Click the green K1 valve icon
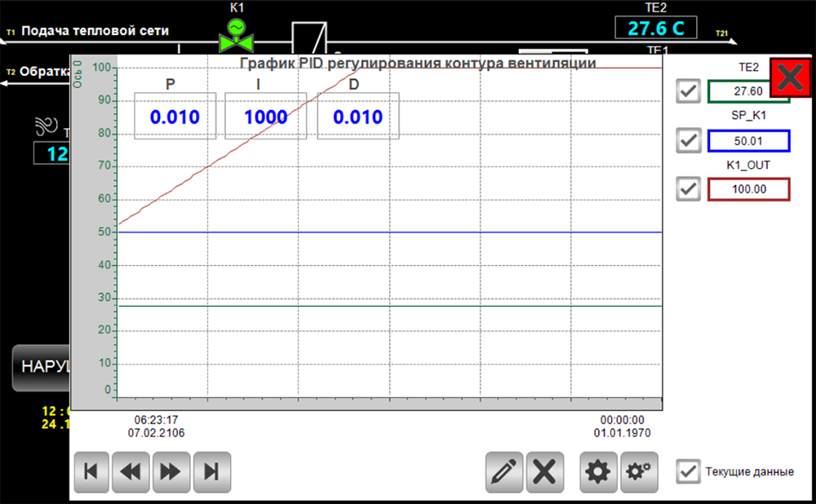The image size is (816, 504). tap(235, 34)
